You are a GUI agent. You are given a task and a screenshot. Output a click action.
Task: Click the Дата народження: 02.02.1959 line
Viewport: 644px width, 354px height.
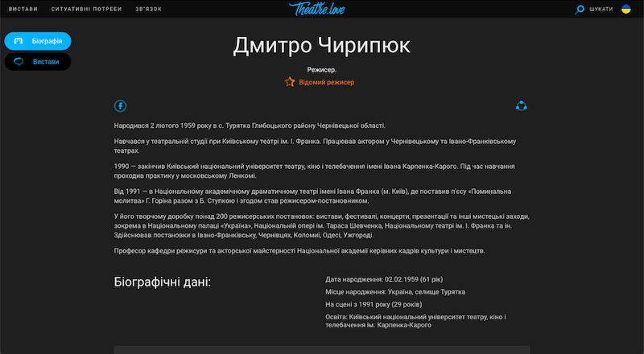(x=384, y=279)
